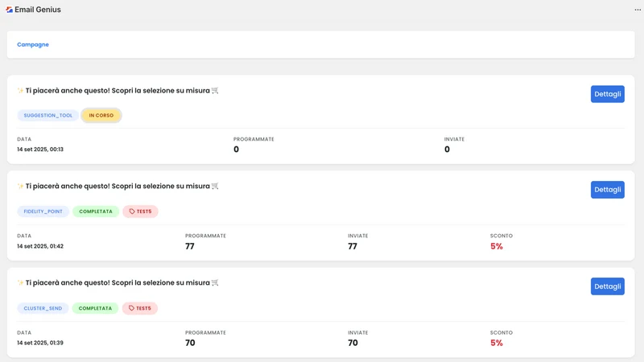Viewport: 644px width, 362px height.
Task: Click the date '14 set 2025, 01:39'
Action: [40, 343]
